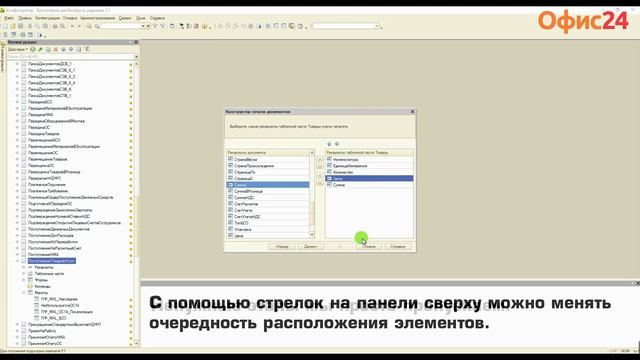Click the single left arrow remove button
Image resolution: width=640 pixels, height=360 pixels.
(x=320, y=176)
